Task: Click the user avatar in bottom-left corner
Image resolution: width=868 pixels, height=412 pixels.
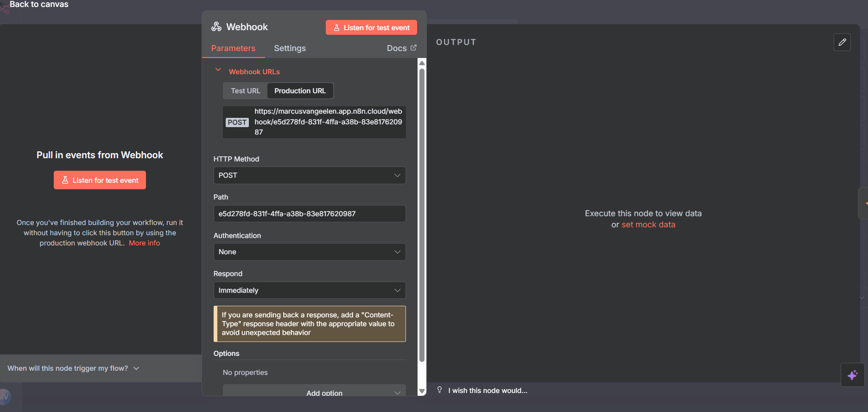Action: [x=5, y=396]
